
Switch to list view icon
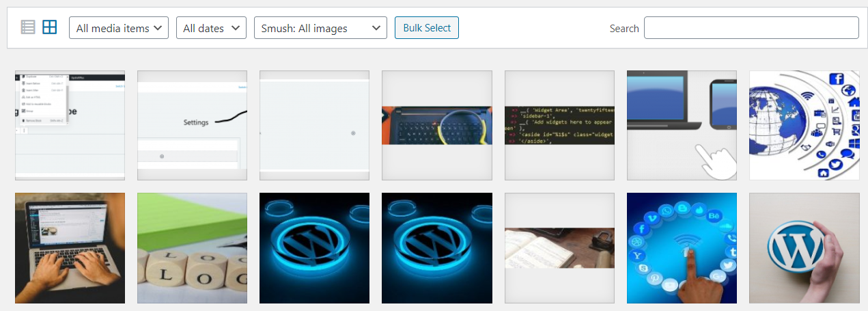(x=27, y=27)
